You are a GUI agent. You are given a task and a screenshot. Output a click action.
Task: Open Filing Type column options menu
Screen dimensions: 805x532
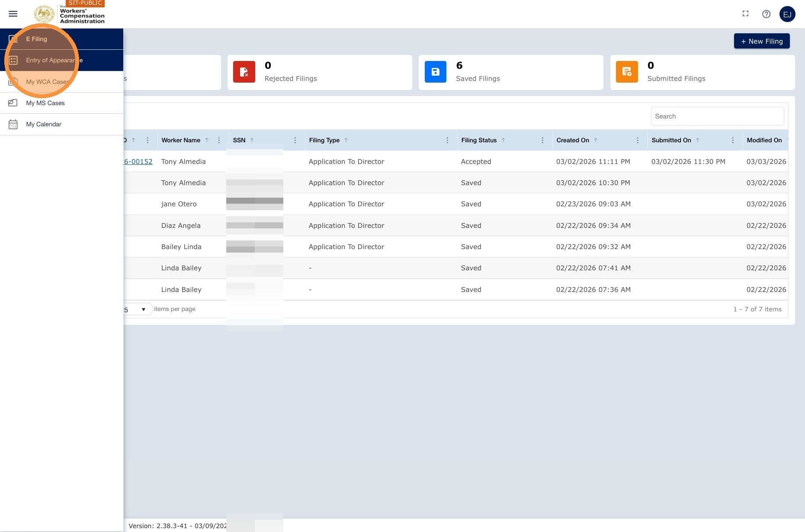447,140
